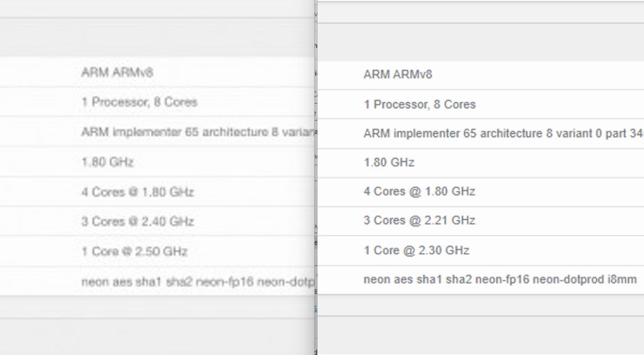Screen dimensions: 644x355
Task: Click "ARM ARMv8" in the left panel
Action: (117, 72)
